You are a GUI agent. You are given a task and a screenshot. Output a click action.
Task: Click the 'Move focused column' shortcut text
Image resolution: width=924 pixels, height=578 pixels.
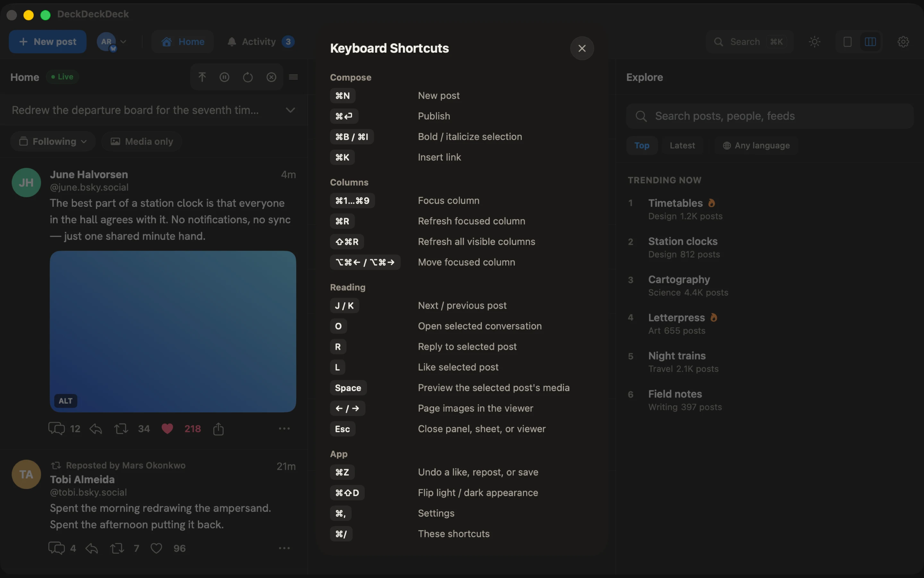pyautogui.click(x=466, y=262)
